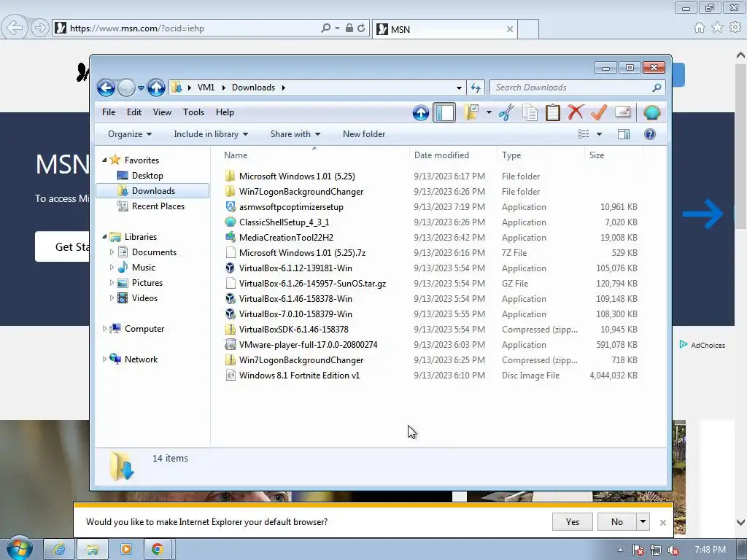The width and height of the screenshot is (747, 560).
Task: Click the Refresh button next to address bar
Action: tap(476, 87)
